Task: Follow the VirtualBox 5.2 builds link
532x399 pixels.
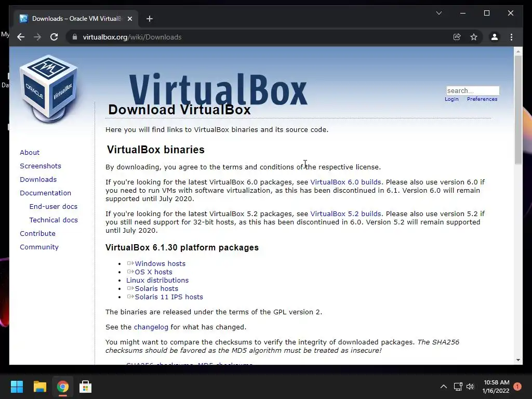Action: (x=345, y=214)
